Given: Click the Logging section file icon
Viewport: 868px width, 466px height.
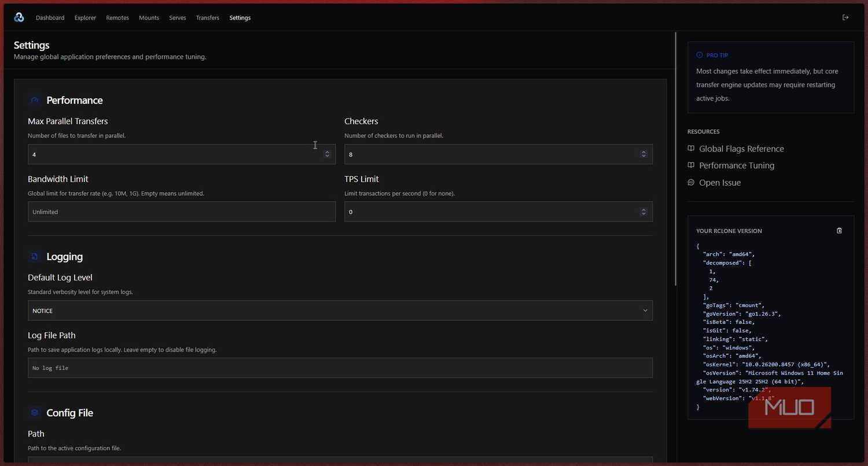Looking at the screenshot, I should coord(35,257).
